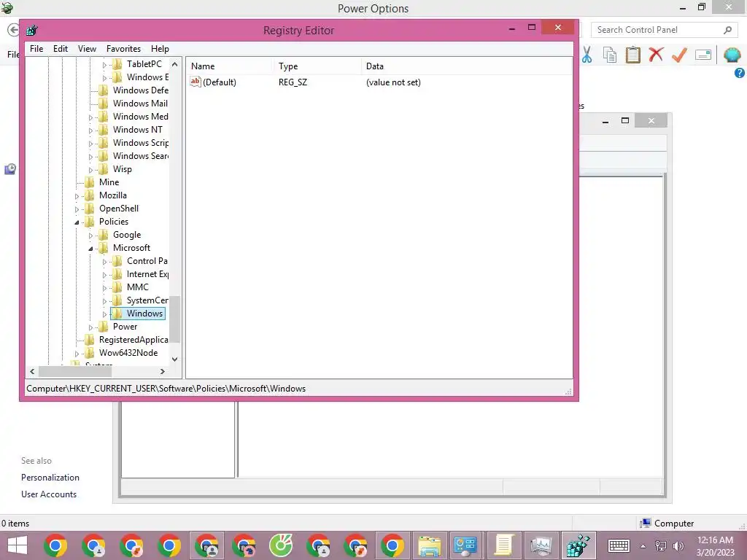The image size is (747, 560).
Task: Click the blue Help question mark icon
Action: [x=740, y=73]
